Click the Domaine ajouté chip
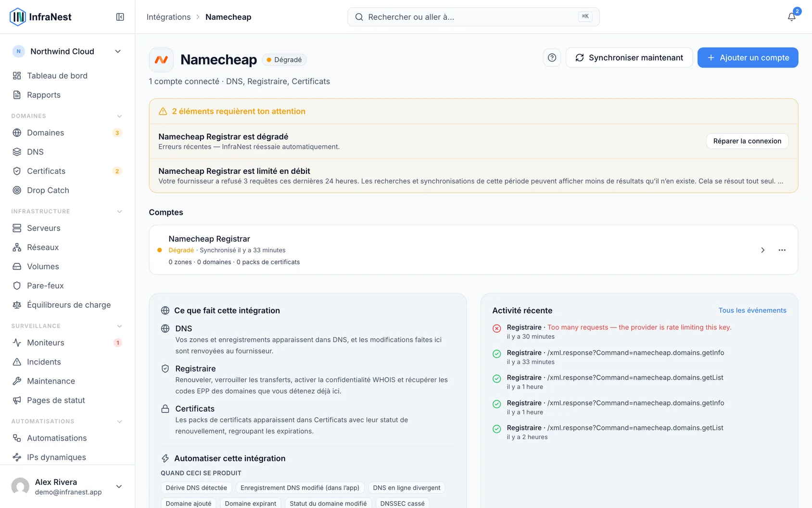The height and width of the screenshot is (508, 812). click(189, 503)
